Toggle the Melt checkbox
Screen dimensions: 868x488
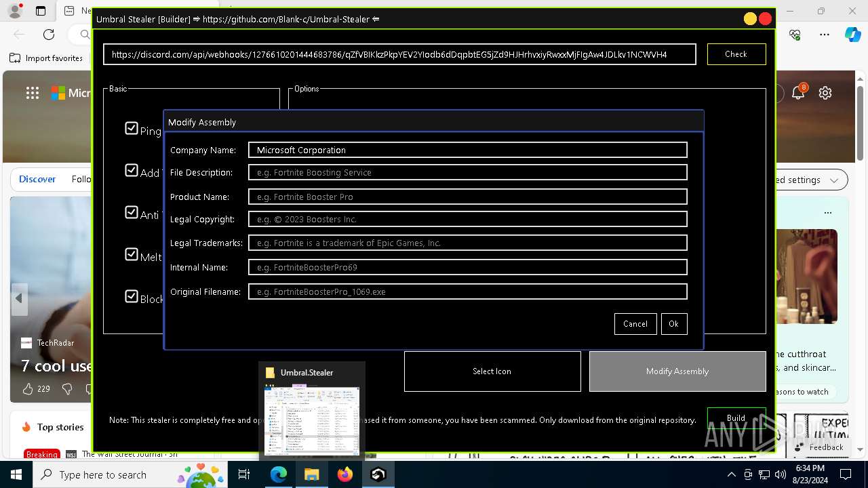coord(132,254)
